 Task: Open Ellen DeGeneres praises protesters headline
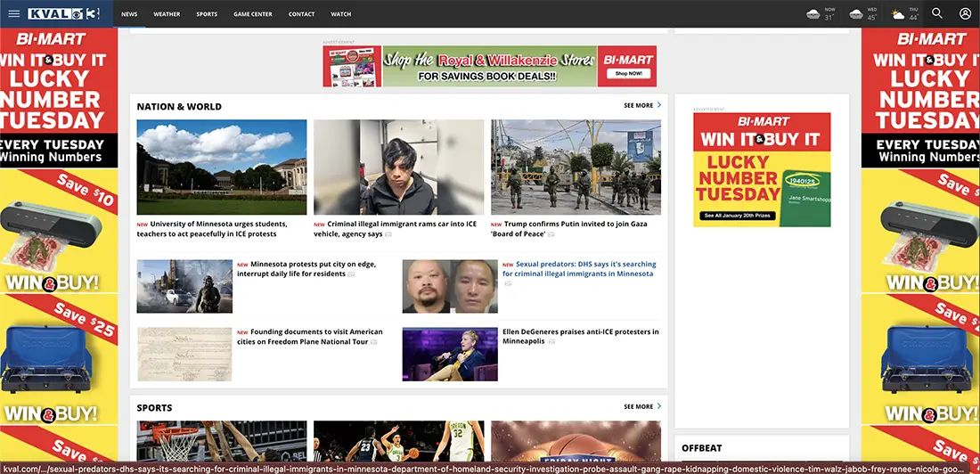[581, 337]
